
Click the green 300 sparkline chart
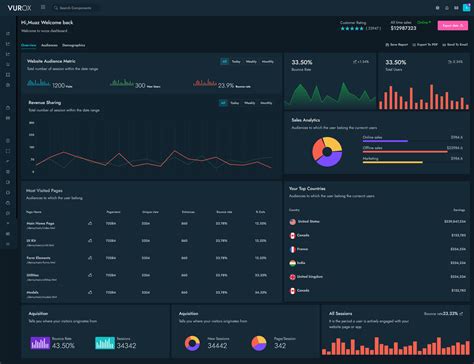(122, 83)
